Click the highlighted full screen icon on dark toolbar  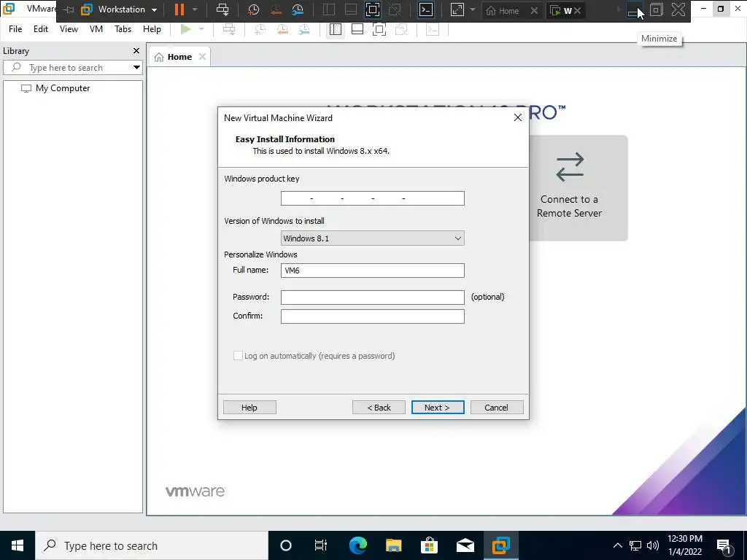373,9
